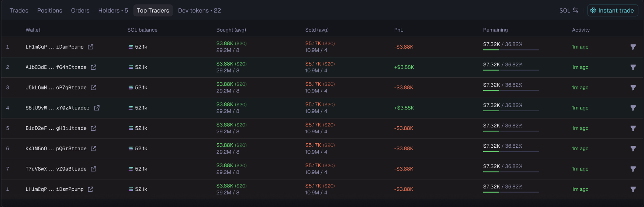Open external link for wallet S8tU9vW...xY0zAtrader

pos(97,108)
